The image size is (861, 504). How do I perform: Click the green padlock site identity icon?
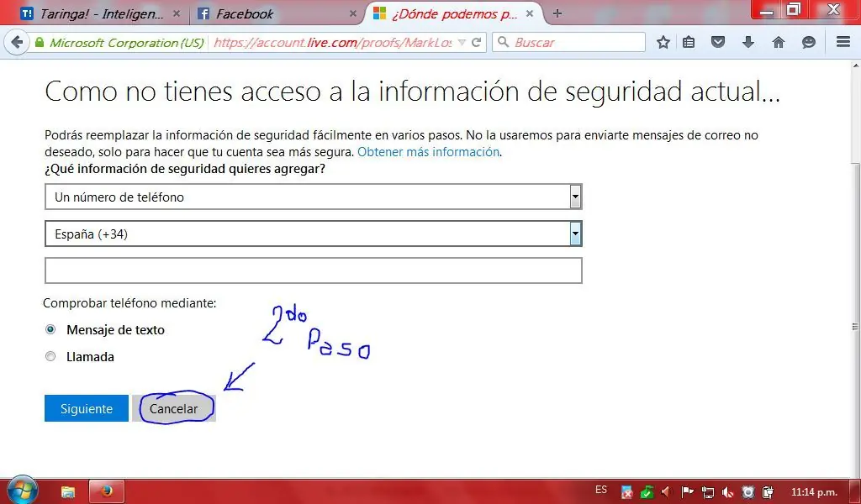40,42
